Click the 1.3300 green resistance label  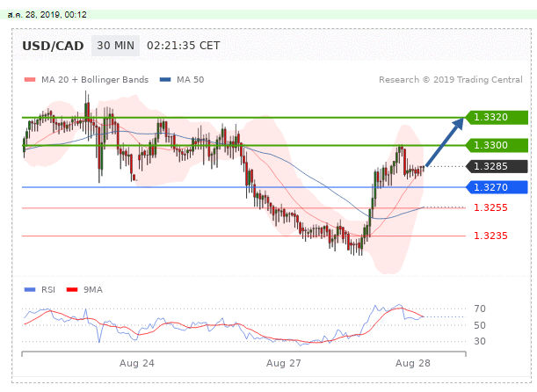coord(497,146)
